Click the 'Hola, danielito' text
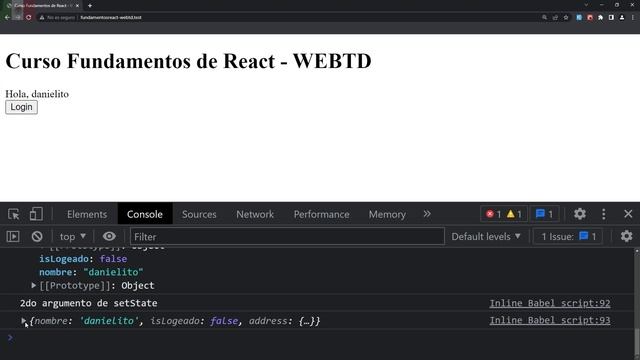Image resolution: width=640 pixels, height=360 pixels. (x=37, y=94)
